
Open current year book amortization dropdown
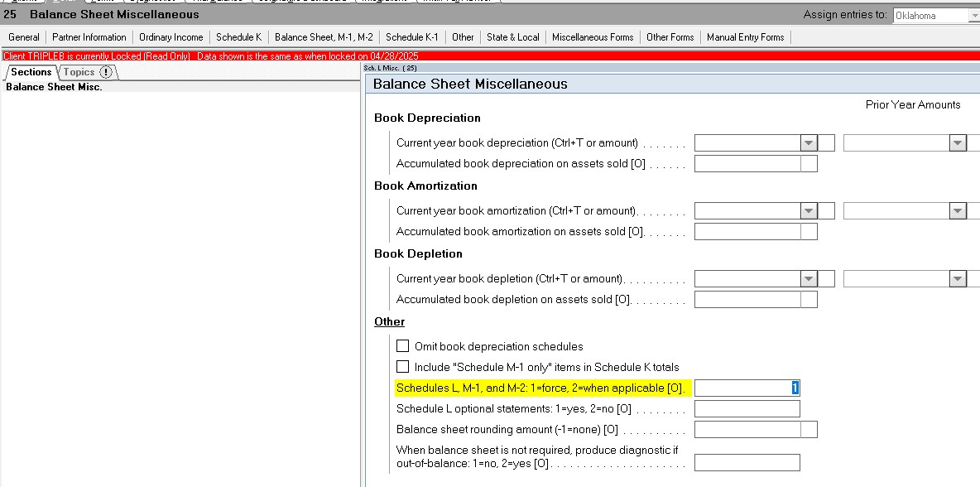[809, 210]
